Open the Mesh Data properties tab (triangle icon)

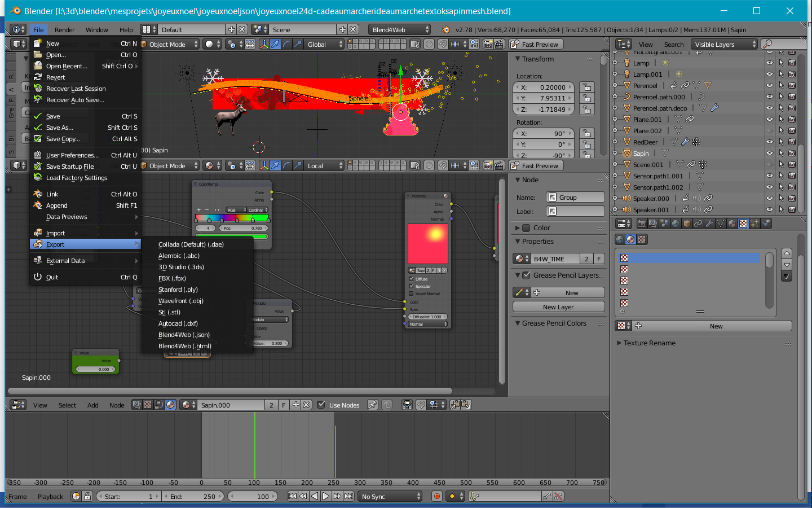point(721,224)
